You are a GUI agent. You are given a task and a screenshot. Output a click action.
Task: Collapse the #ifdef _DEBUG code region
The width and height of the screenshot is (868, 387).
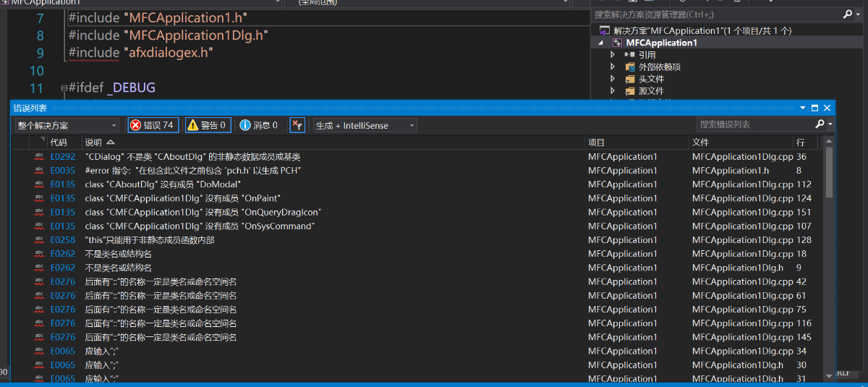coord(64,88)
